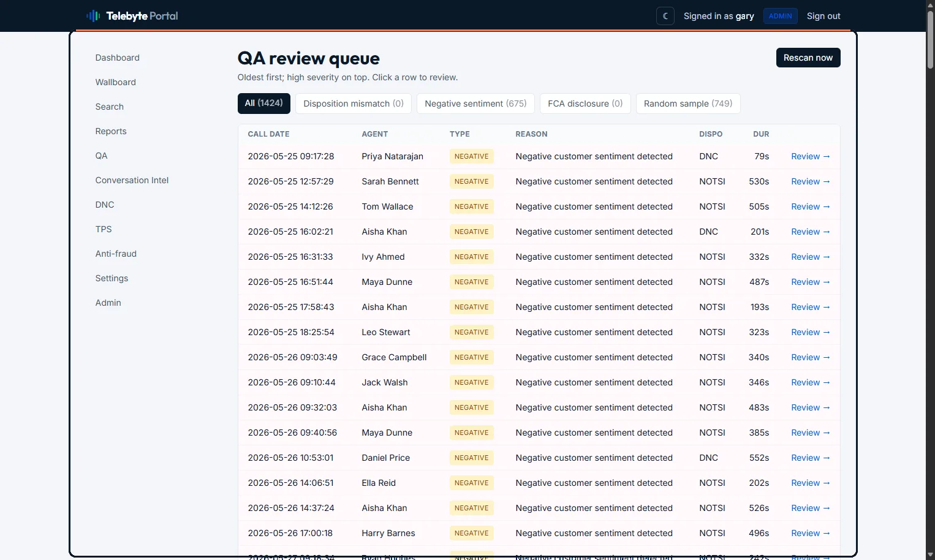Review Ella Reid's call

[x=811, y=483]
